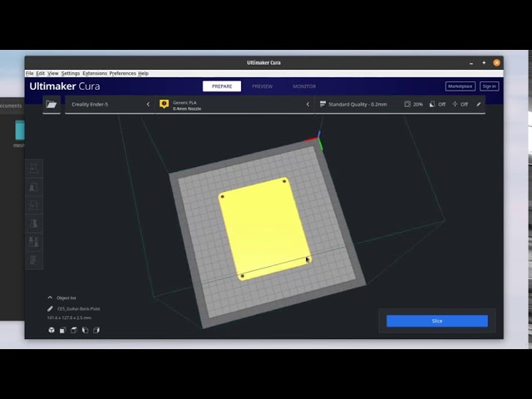Expand the Generic PLA material selector
This screenshot has width=532, height=399.
tap(234, 104)
